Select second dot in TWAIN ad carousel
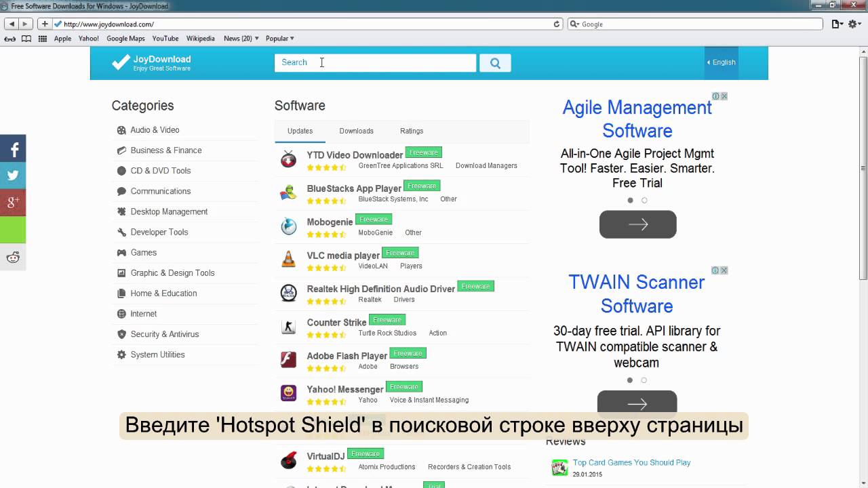 (x=644, y=380)
